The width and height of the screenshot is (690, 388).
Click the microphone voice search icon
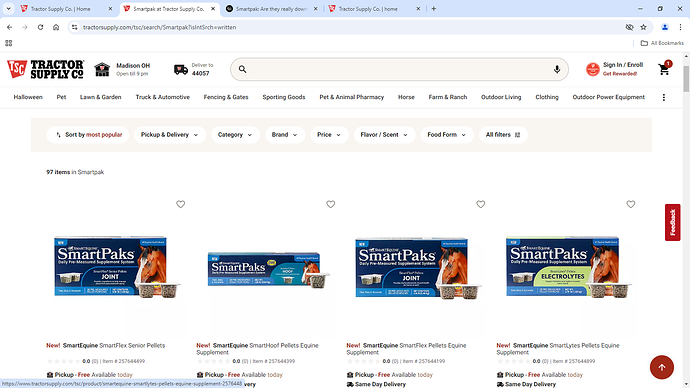coord(557,70)
